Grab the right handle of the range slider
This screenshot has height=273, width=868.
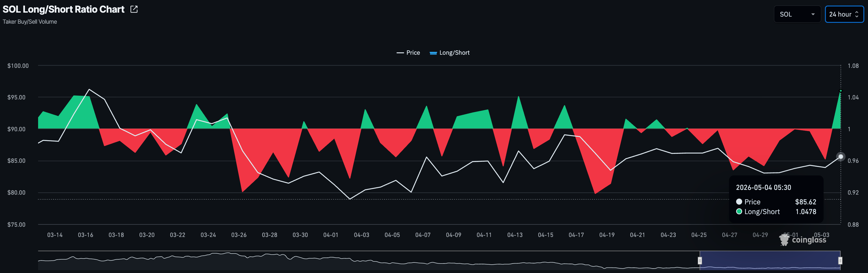pyautogui.click(x=840, y=261)
